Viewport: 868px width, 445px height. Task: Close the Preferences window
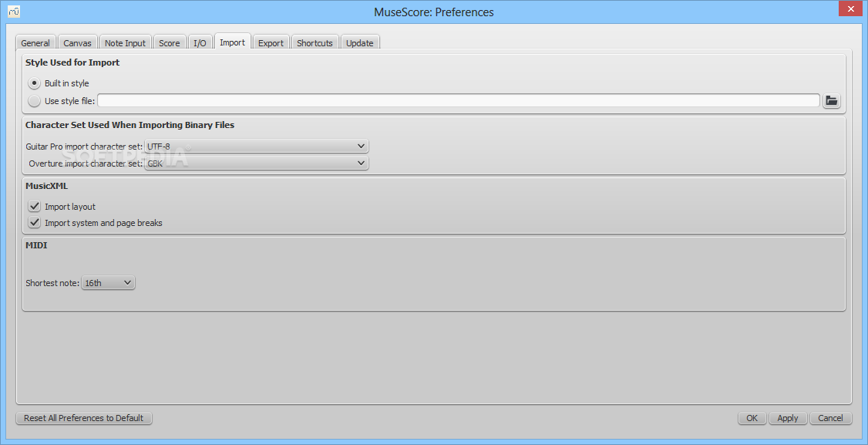coord(851,8)
